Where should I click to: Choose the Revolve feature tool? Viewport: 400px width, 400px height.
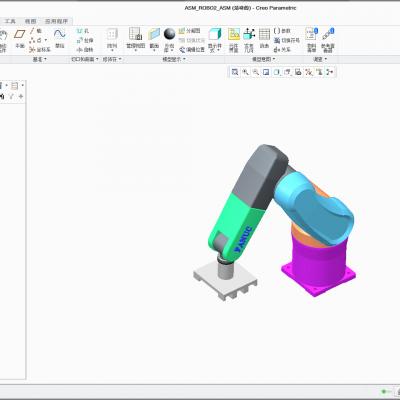click(x=85, y=50)
